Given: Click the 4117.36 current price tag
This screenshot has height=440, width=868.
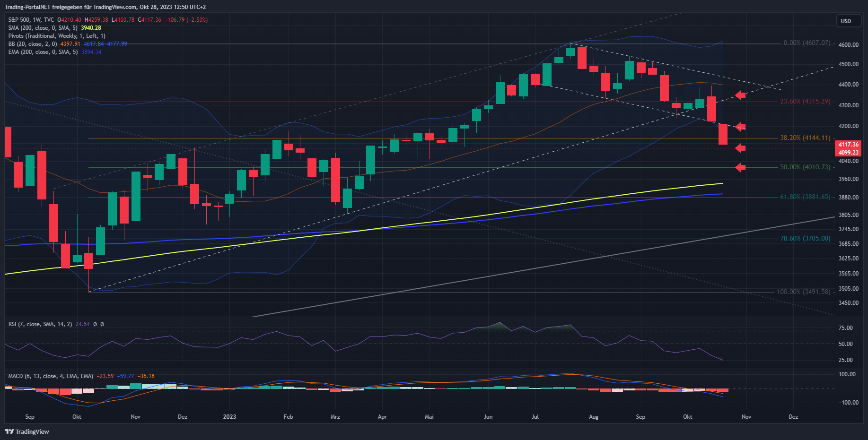Looking at the screenshot, I should point(848,145).
